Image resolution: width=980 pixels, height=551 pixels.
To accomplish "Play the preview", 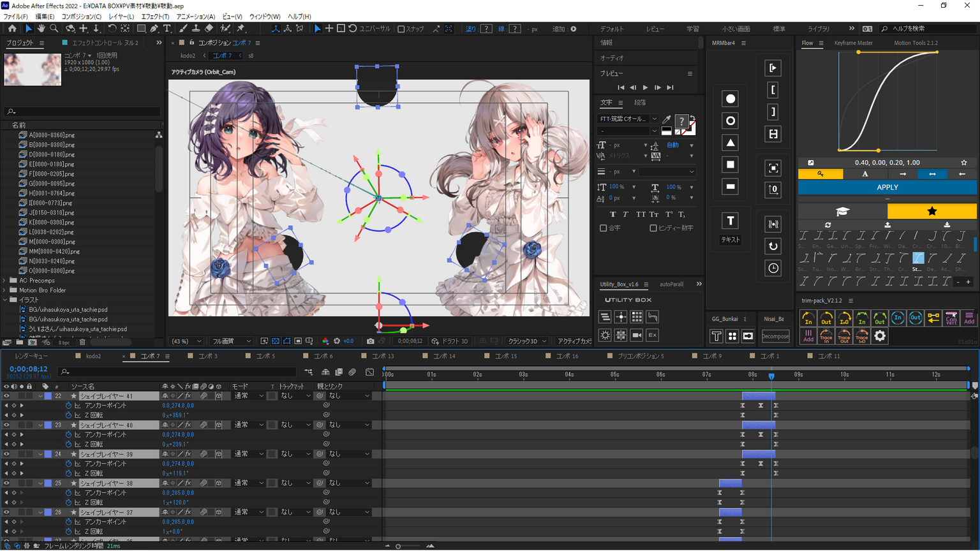I will coord(645,87).
